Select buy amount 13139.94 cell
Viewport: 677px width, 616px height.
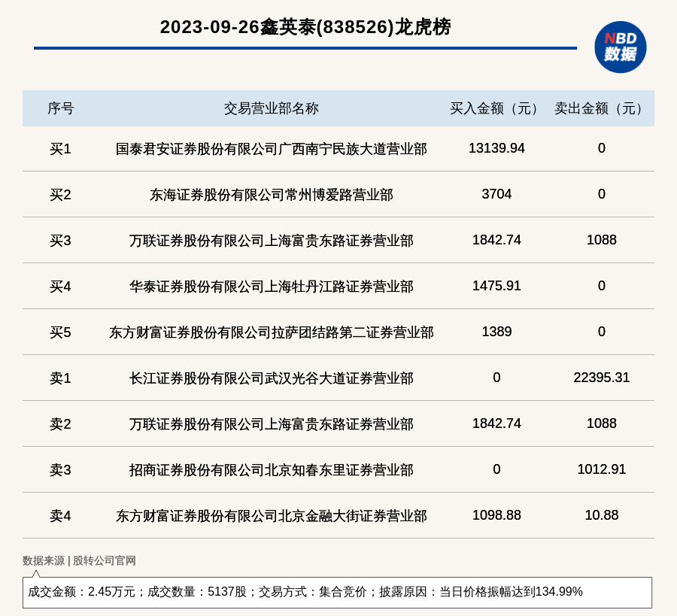(x=496, y=148)
